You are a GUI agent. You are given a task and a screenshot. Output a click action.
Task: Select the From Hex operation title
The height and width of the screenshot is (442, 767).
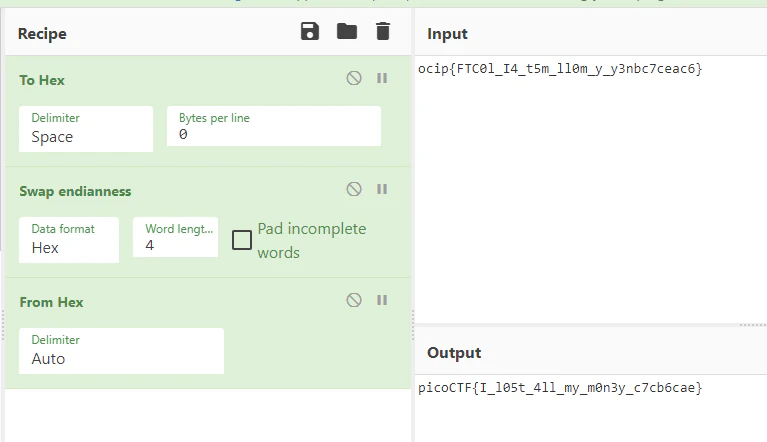51,302
